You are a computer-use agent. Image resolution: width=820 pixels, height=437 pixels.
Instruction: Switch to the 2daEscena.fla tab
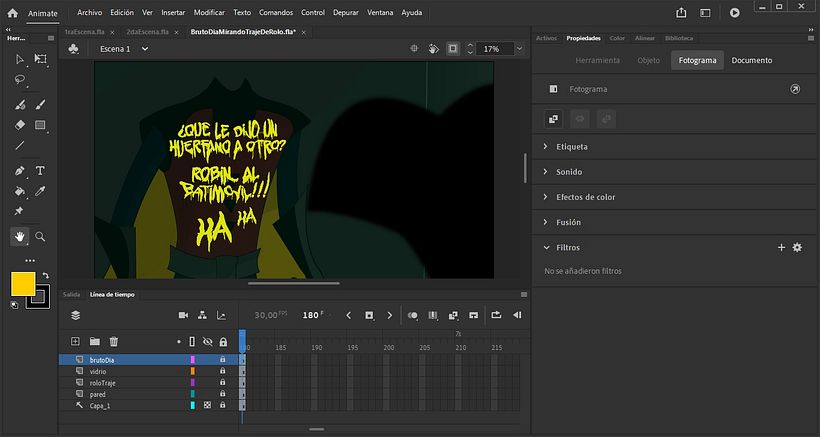[147, 32]
